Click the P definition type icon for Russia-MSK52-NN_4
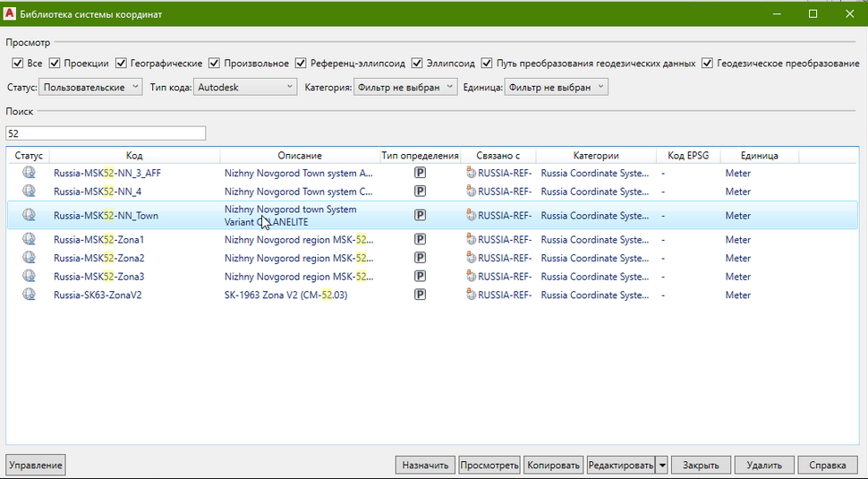 click(x=420, y=192)
